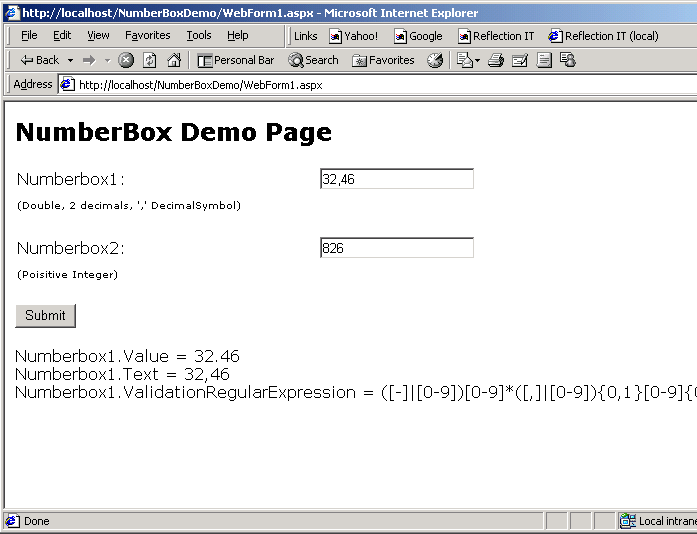
Task: Go to the Home page icon
Action: click(x=173, y=60)
